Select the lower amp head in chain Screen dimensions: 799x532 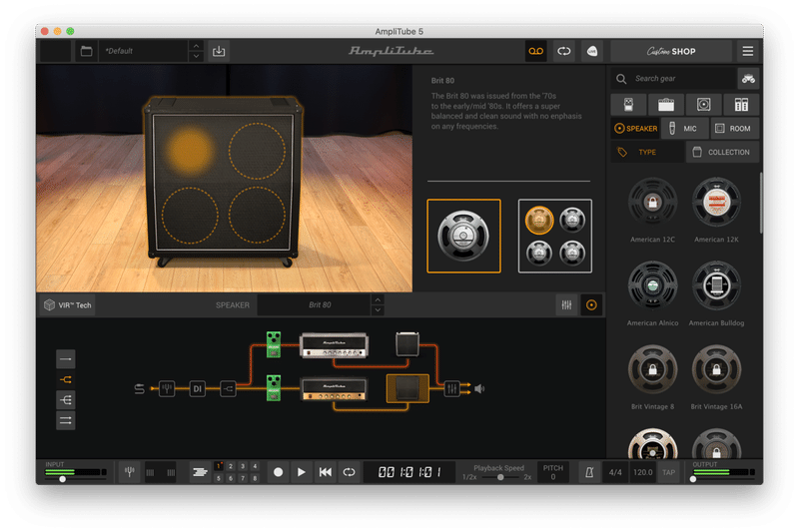pyautogui.click(x=334, y=389)
